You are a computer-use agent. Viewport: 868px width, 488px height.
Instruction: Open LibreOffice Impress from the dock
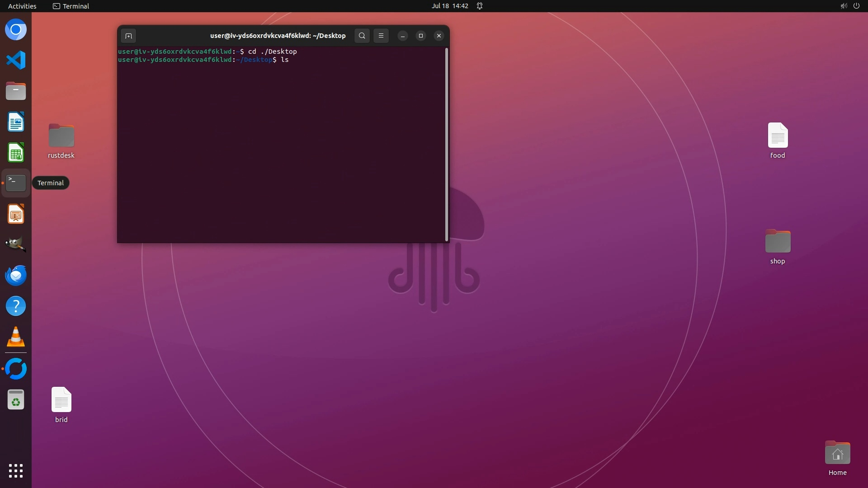pos(16,214)
